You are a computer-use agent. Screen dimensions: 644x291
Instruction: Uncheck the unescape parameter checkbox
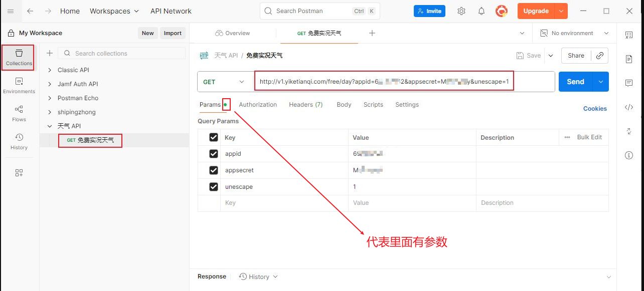click(214, 187)
